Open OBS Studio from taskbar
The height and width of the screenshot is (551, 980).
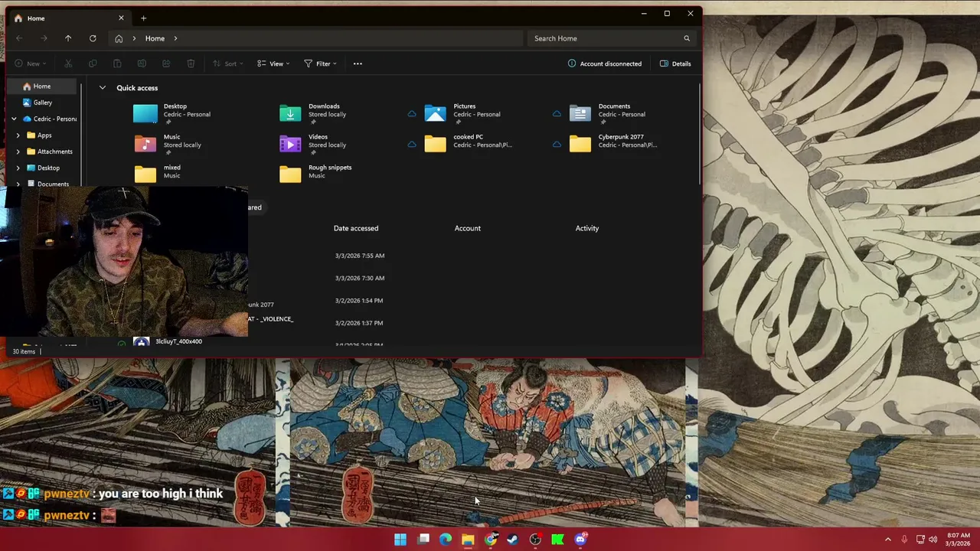tap(535, 540)
